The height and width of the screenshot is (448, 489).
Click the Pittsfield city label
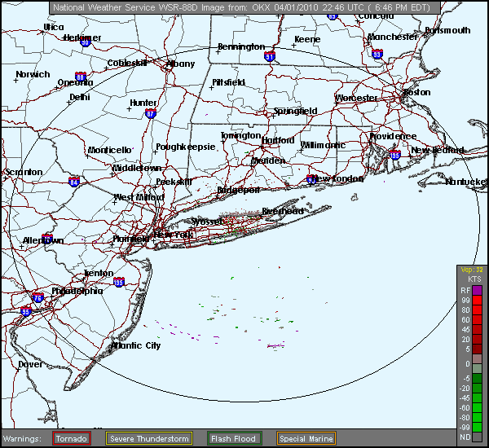tap(228, 82)
